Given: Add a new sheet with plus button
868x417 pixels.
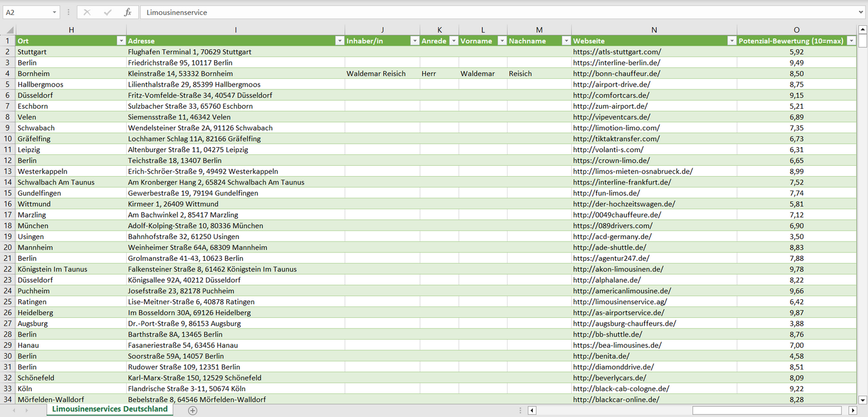Looking at the screenshot, I should point(192,410).
